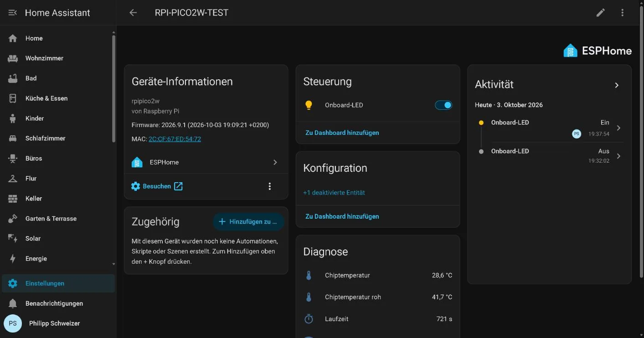Open Philipp Schweizer user profile
The image size is (644, 338).
coord(58,323)
